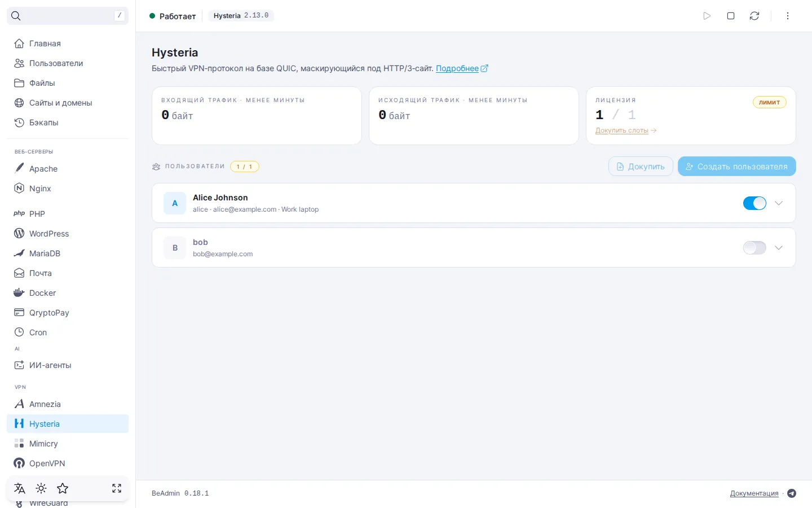Open the Документация footer link
812x508 pixels.
(754, 493)
